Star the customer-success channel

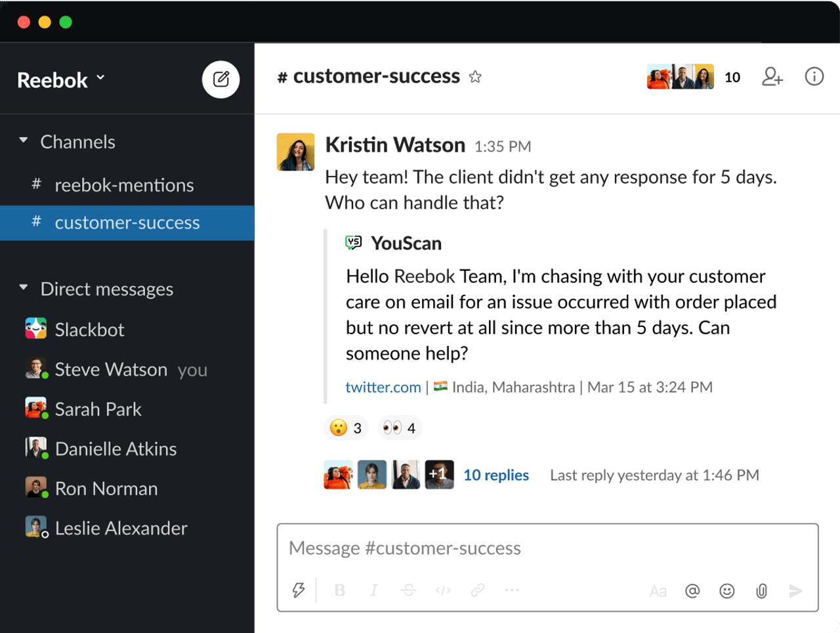(x=475, y=77)
